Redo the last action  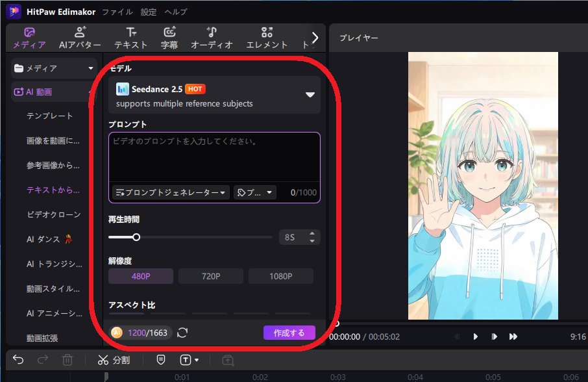(x=43, y=359)
